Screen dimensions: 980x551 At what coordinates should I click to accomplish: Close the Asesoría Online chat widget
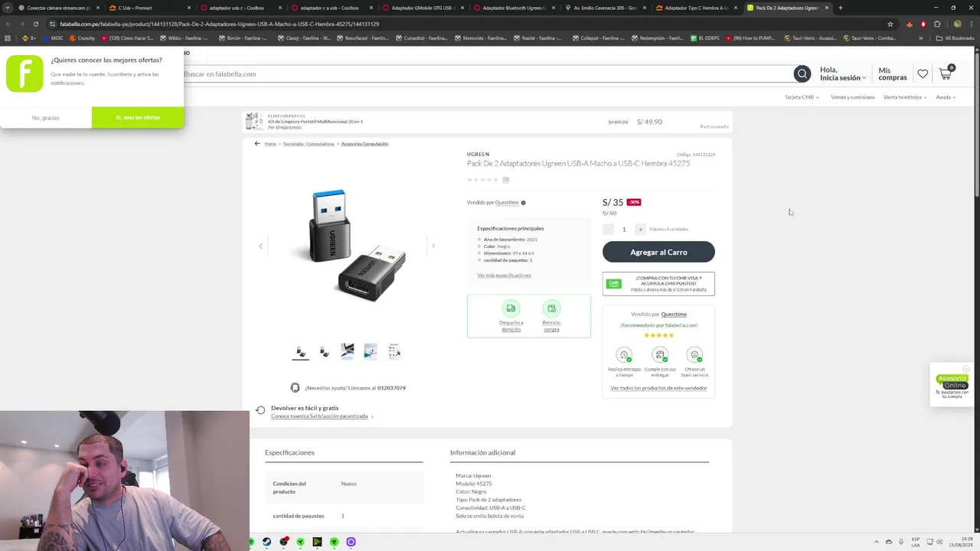coord(965,370)
